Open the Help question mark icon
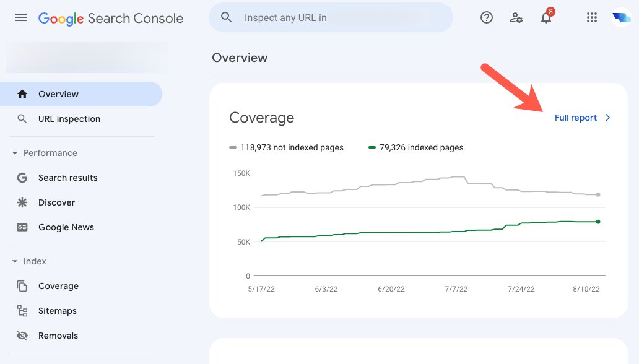The width and height of the screenshot is (639, 364). pyautogui.click(x=487, y=17)
